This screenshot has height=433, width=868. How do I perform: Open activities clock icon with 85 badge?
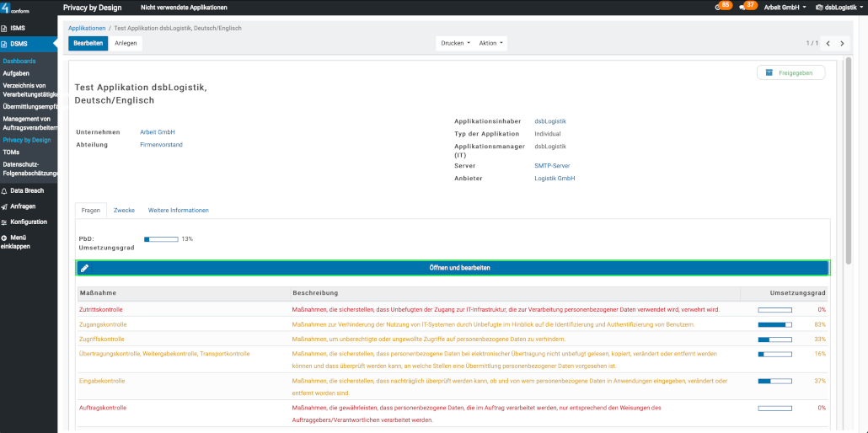click(719, 7)
